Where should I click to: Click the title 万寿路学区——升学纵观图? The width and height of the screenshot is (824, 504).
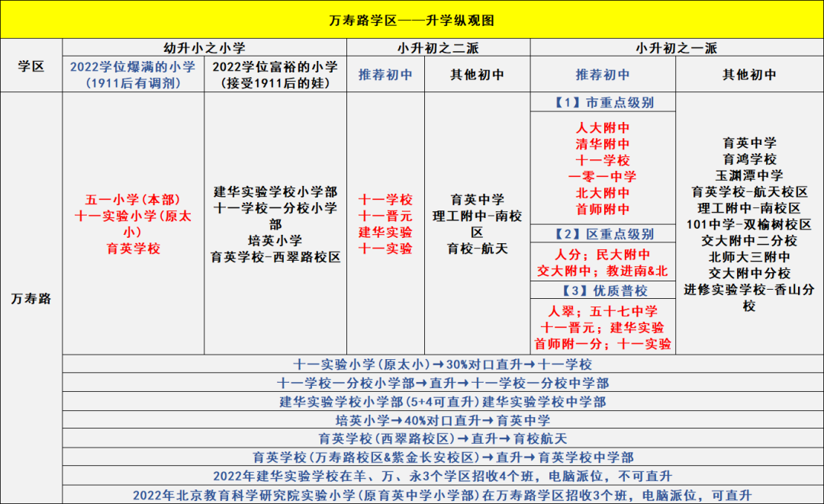(x=411, y=21)
